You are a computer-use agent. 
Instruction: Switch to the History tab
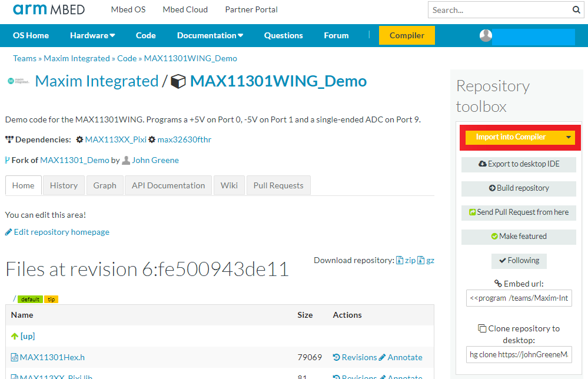pyautogui.click(x=64, y=185)
